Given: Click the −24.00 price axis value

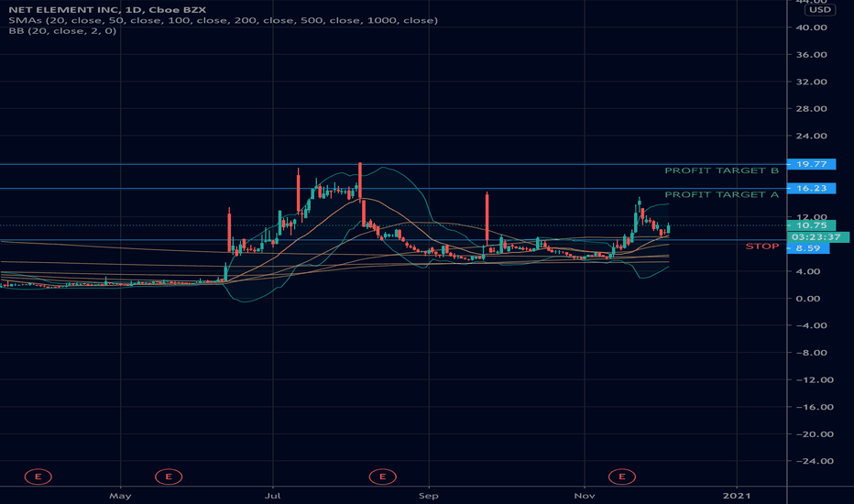Looking at the screenshot, I should coord(815,462).
